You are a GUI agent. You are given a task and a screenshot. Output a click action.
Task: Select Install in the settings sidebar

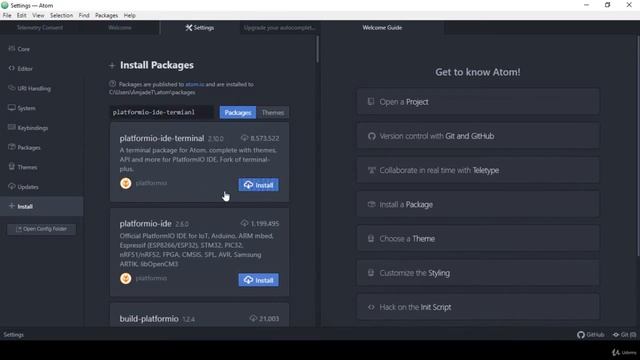click(42, 206)
